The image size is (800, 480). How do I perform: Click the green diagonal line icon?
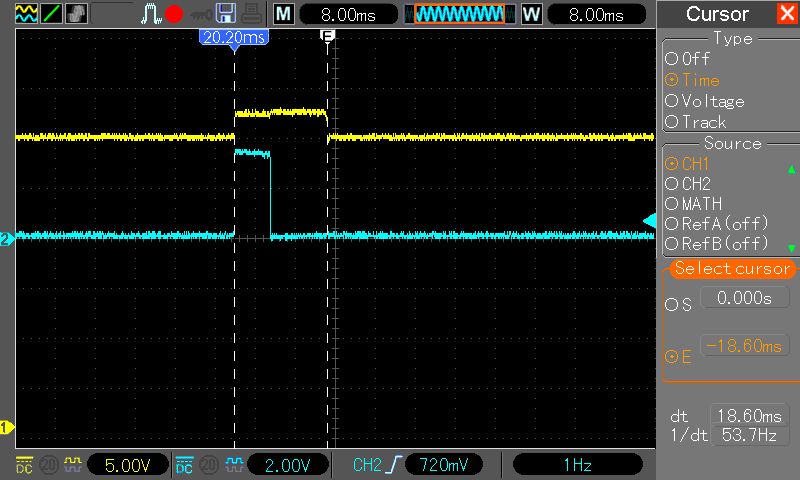(x=51, y=14)
